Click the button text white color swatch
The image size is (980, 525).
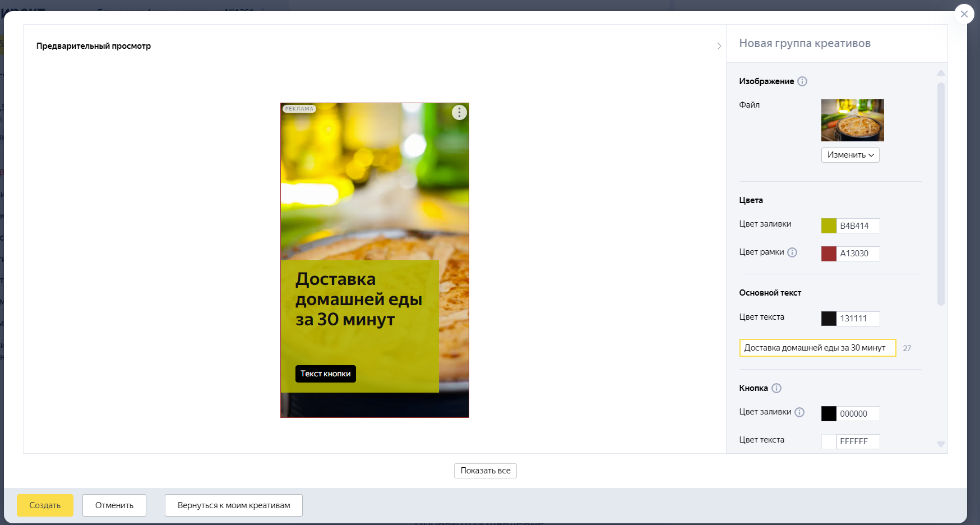(x=829, y=441)
